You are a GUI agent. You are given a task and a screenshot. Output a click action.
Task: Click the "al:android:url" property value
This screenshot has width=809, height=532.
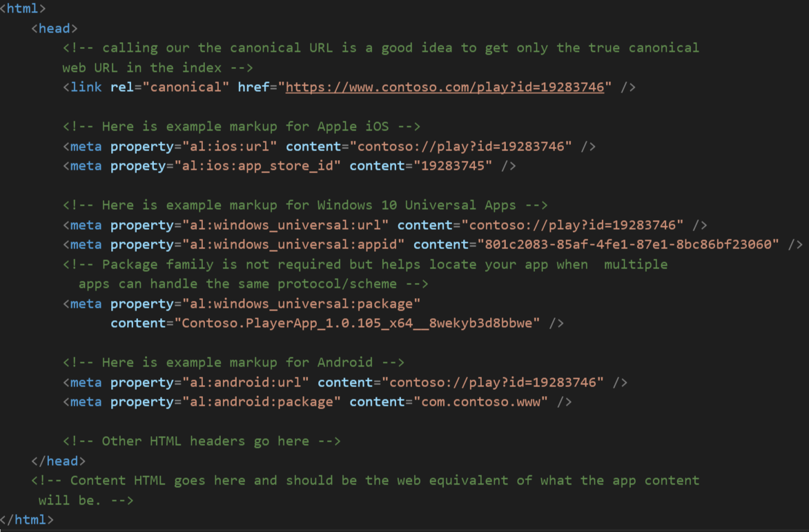246,382
